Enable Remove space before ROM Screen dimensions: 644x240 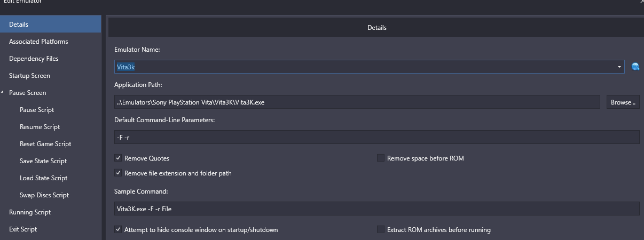tap(381, 158)
